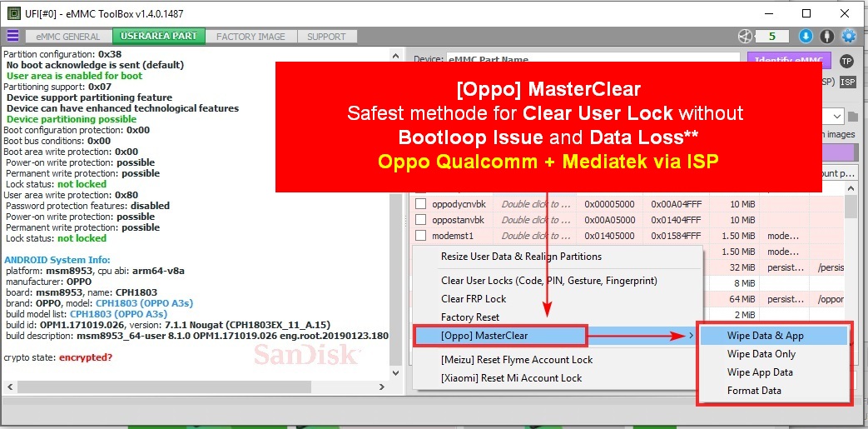Open the purple hamburger menu icon

(12, 36)
